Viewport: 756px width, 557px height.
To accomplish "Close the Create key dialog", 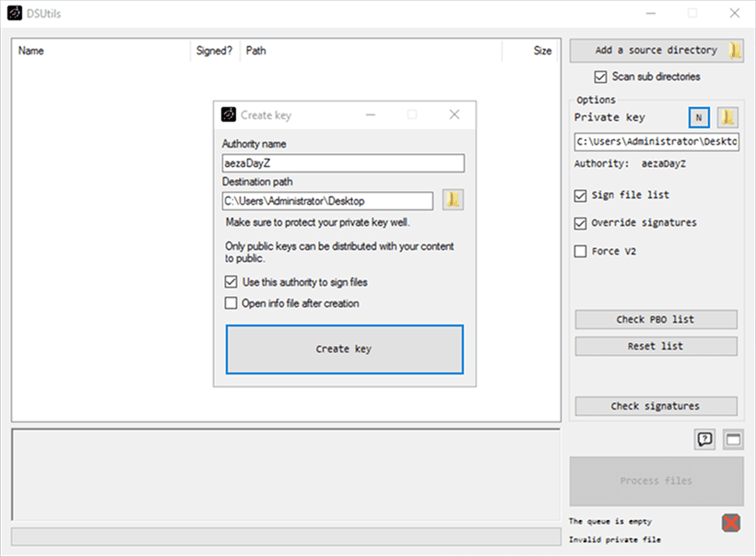I will click(x=454, y=115).
